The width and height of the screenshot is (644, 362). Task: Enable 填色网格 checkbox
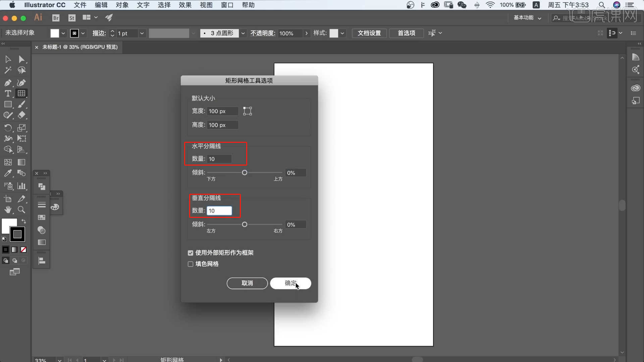191,264
